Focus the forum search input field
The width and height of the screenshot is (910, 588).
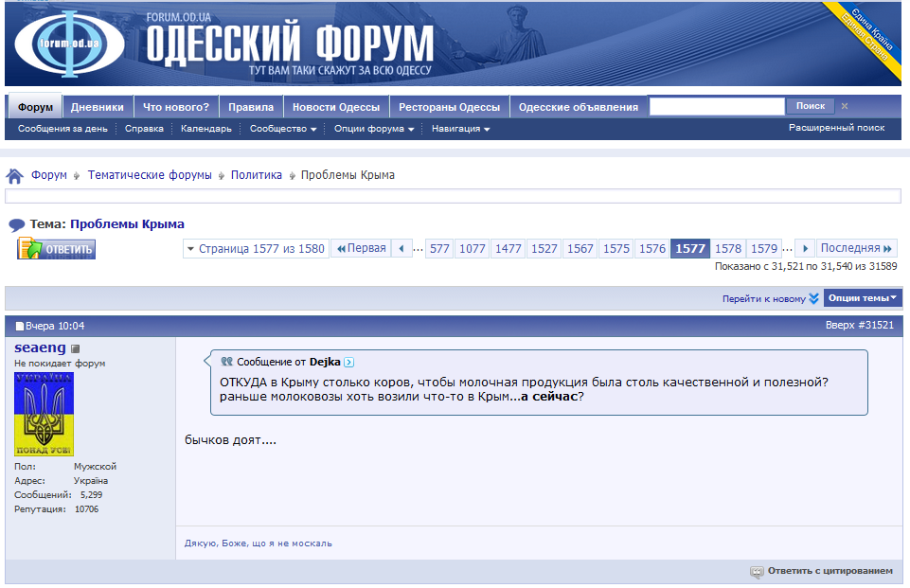click(x=717, y=106)
